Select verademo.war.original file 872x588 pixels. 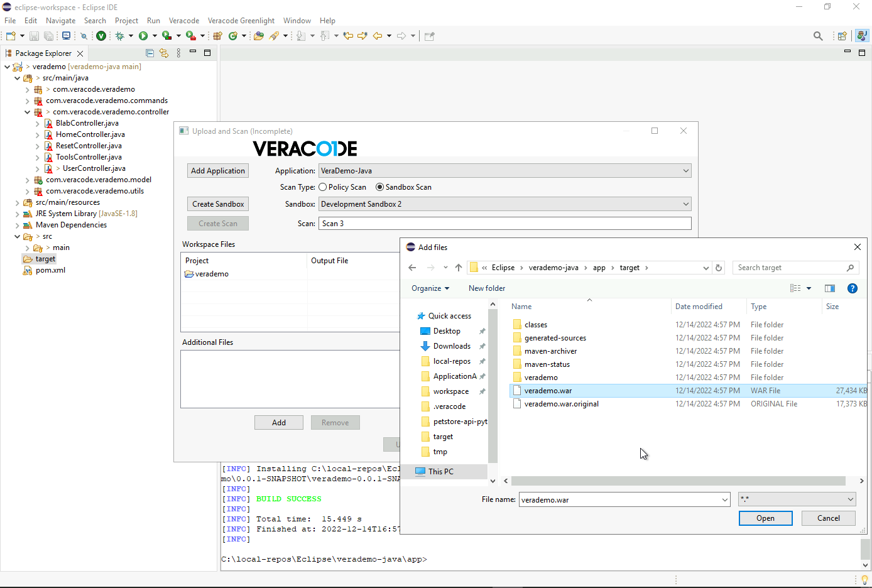click(561, 404)
